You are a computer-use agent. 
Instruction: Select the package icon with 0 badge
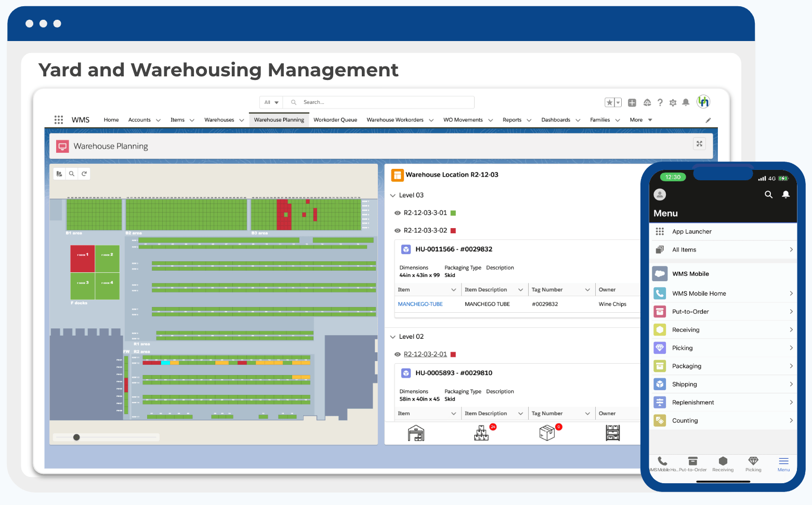(548, 432)
